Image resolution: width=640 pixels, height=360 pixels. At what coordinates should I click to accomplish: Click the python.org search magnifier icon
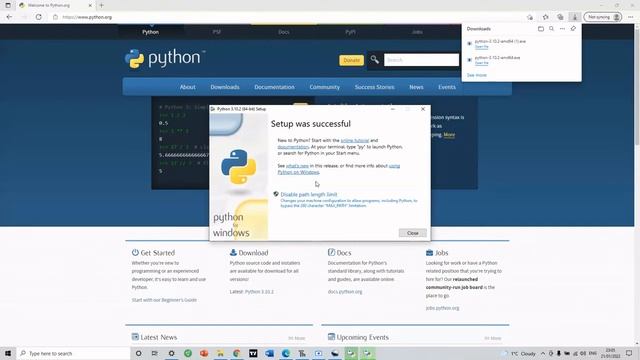coord(374,60)
